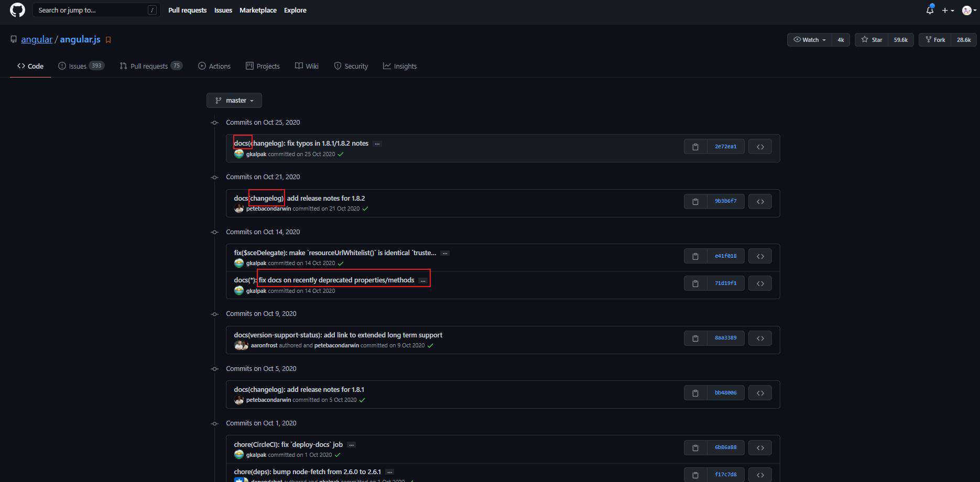Viewport: 980px width, 482px height.
Task: Switch to the Actions tab
Action: pyautogui.click(x=214, y=66)
